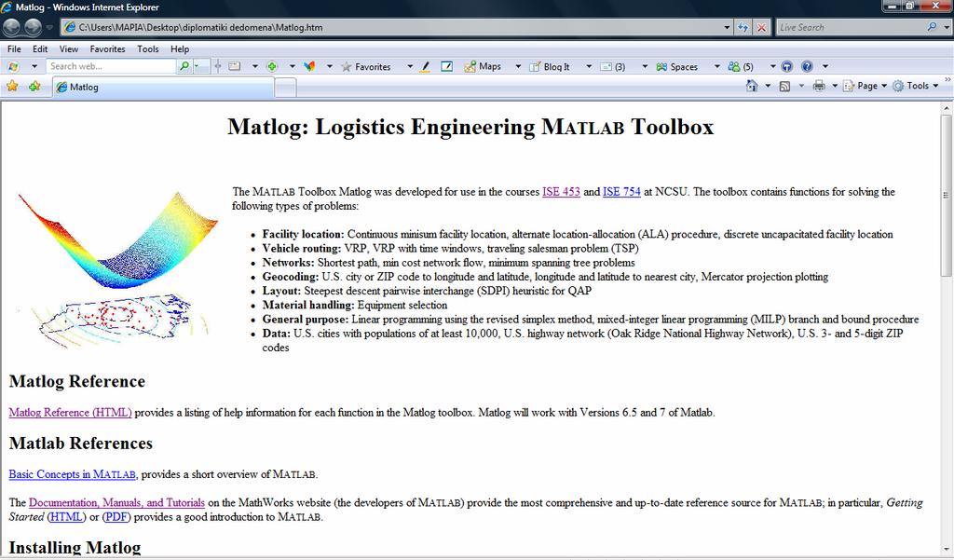Click the colorful Matlog surface plot image
The height and width of the screenshot is (560, 954).
[117, 269]
